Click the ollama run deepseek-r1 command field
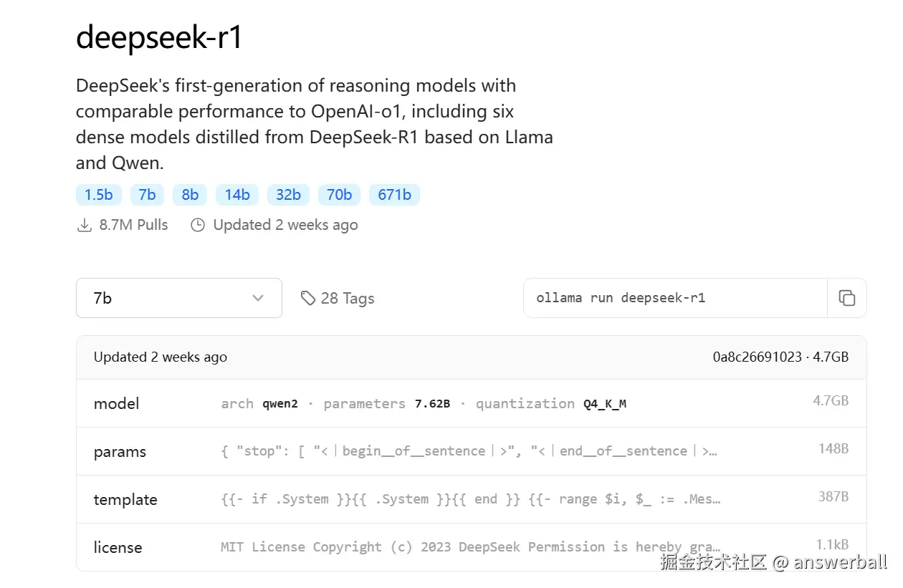 [x=674, y=298]
